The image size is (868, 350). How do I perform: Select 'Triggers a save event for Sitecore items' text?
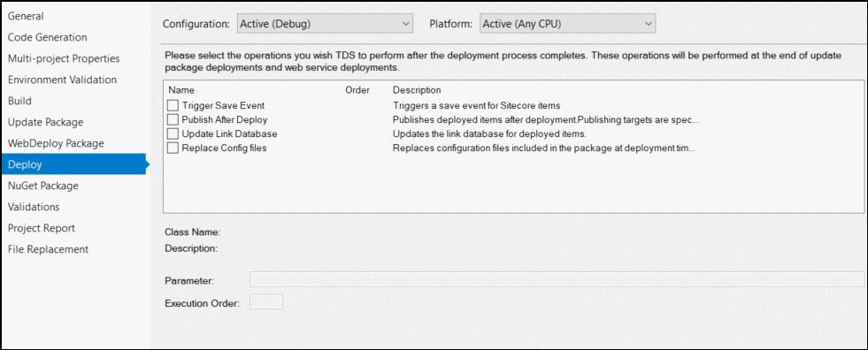(476, 105)
